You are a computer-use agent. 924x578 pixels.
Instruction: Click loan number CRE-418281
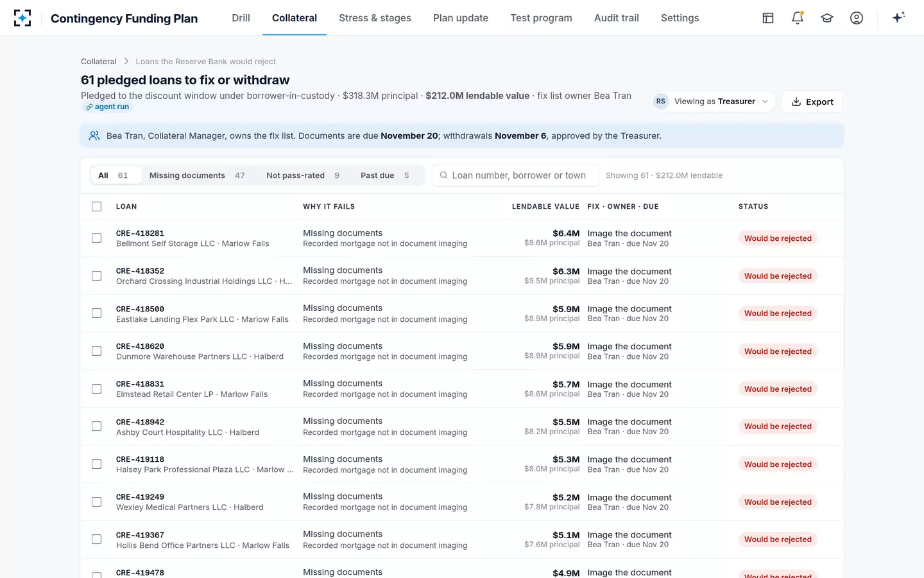tap(140, 233)
